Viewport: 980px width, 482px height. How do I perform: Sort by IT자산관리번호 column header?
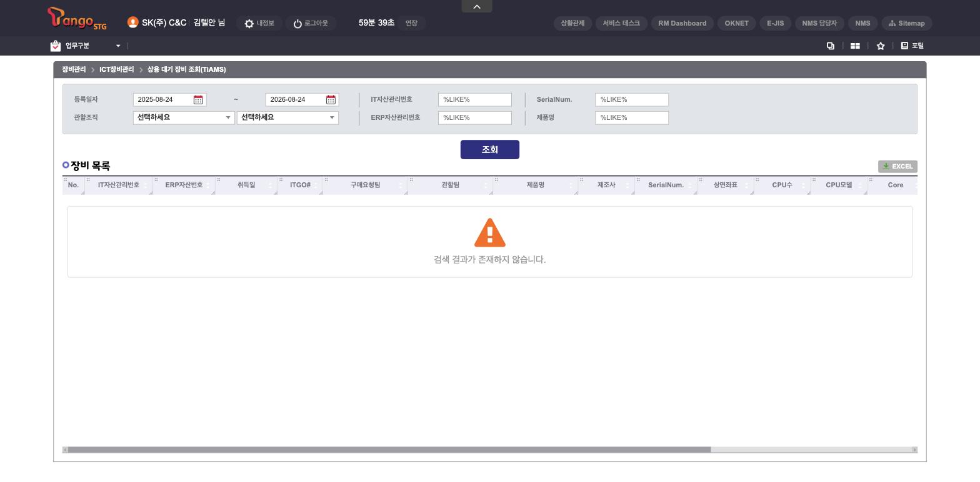(x=119, y=185)
